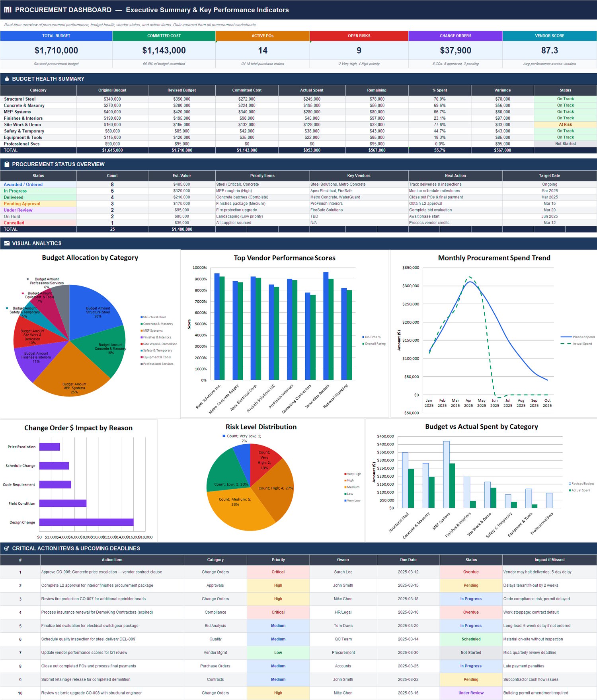Click the Critical Action Items target icon

[7, 548]
